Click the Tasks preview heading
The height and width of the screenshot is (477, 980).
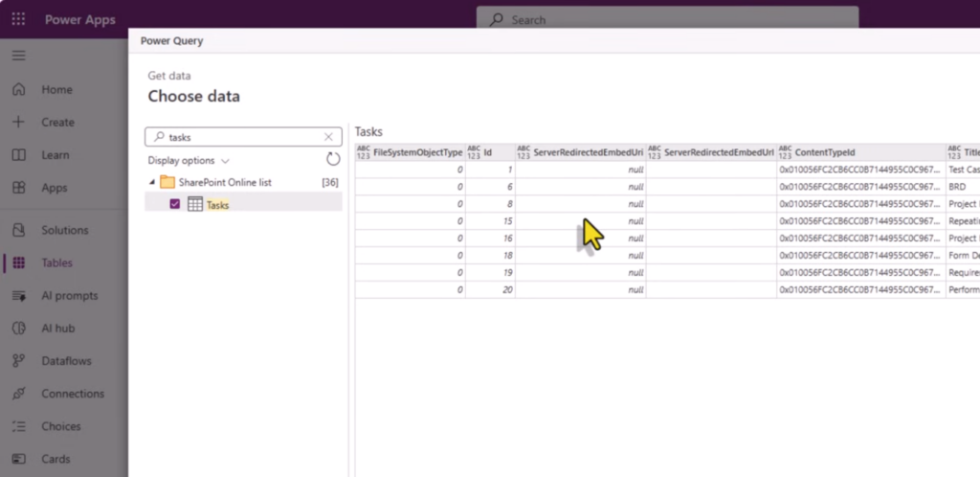(368, 131)
